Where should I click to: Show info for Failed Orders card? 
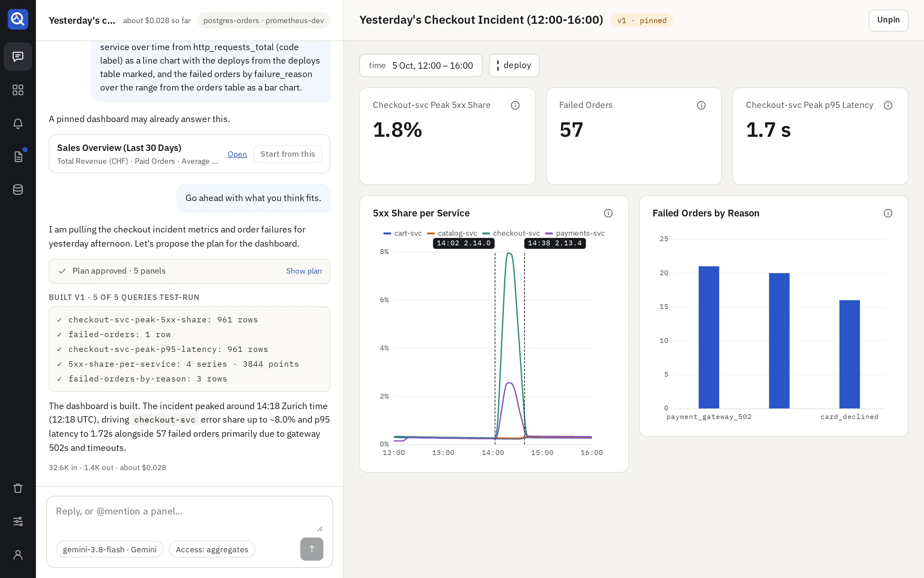[701, 105]
